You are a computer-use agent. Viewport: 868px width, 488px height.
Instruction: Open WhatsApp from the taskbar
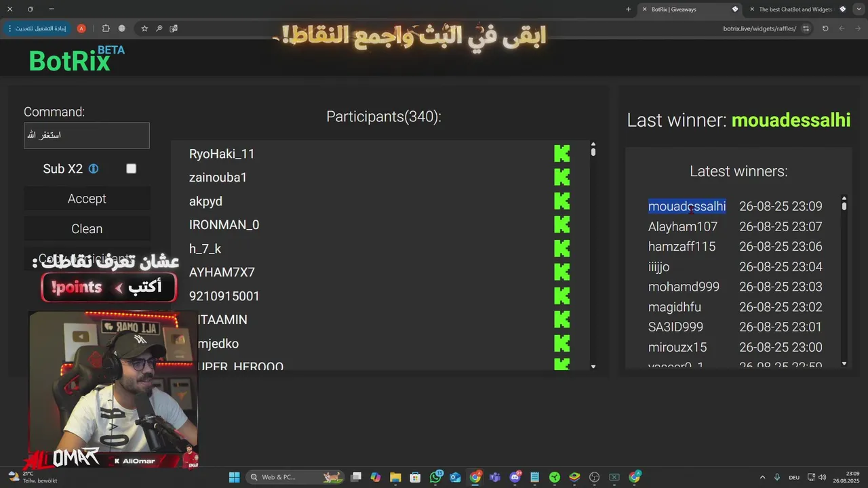click(x=435, y=477)
